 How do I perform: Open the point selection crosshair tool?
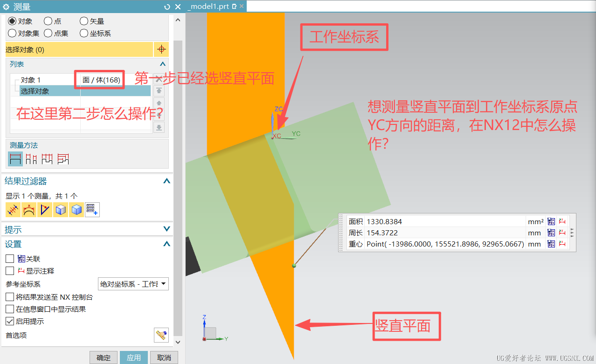(161, 49)
